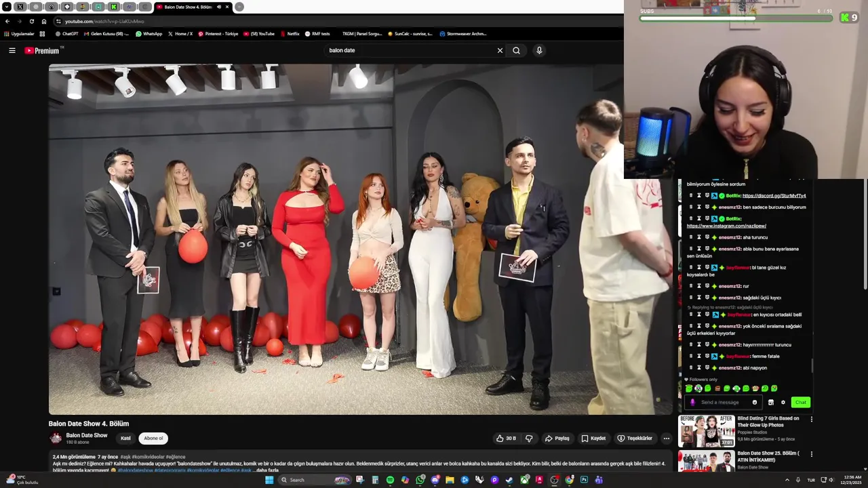
Task: Expand the browser tab search dropdown
Action: [7, 7]
